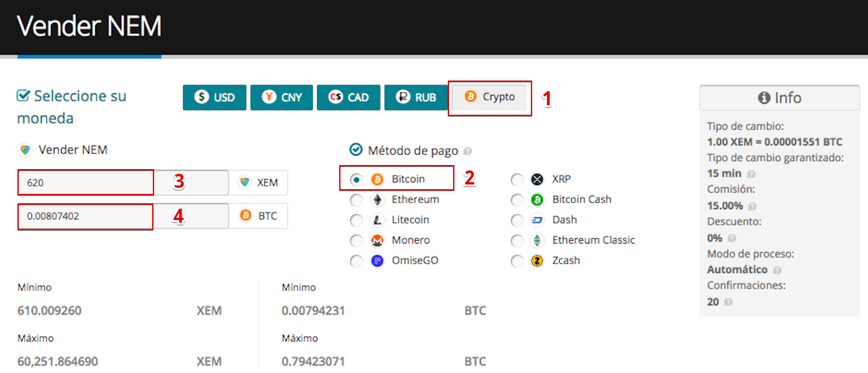Select the Bitcoin radio button

point(357,180)
